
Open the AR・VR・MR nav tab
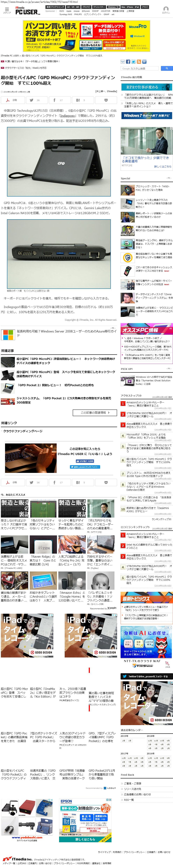73,7
